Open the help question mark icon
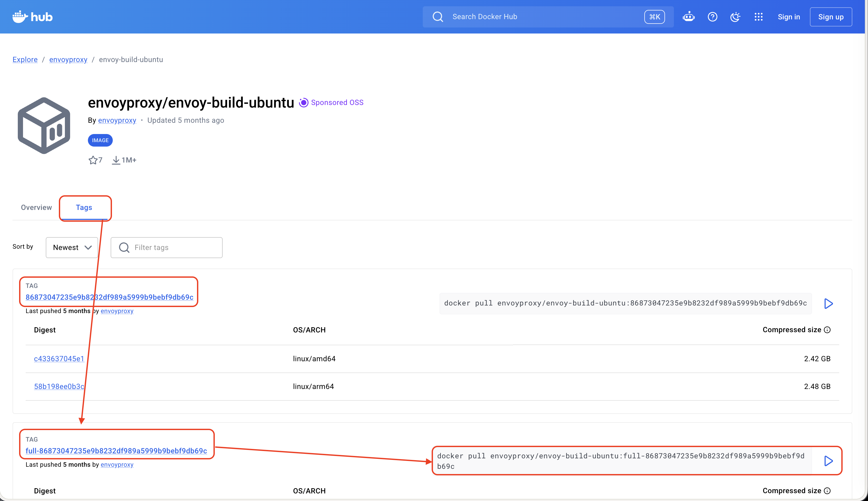This screenshot has width=868, height=501. [x=712, y=16]
